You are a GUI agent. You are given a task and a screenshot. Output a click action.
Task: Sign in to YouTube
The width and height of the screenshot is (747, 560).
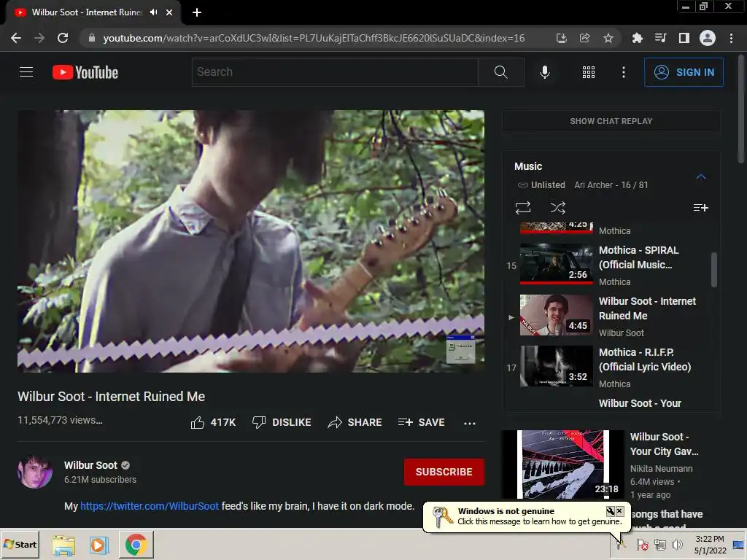pos(684,72)
